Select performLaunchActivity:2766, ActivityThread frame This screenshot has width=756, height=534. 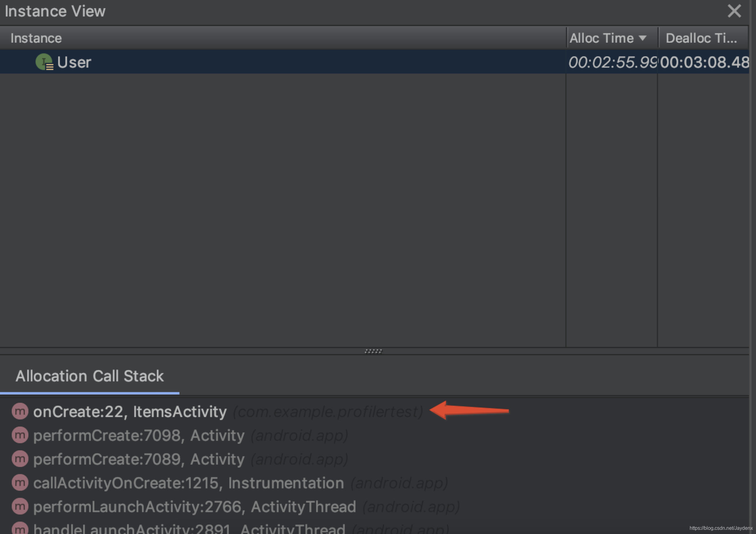194,507
